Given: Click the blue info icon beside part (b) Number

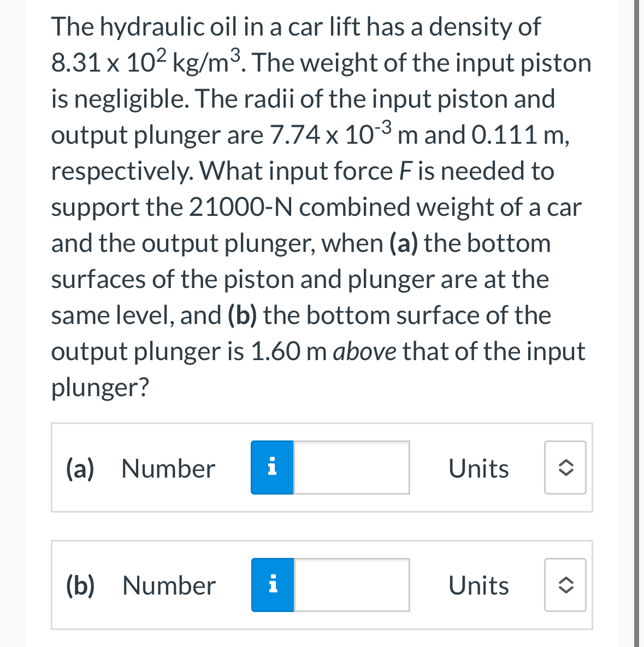Looking at the screenshot, I should click(272, 584).
